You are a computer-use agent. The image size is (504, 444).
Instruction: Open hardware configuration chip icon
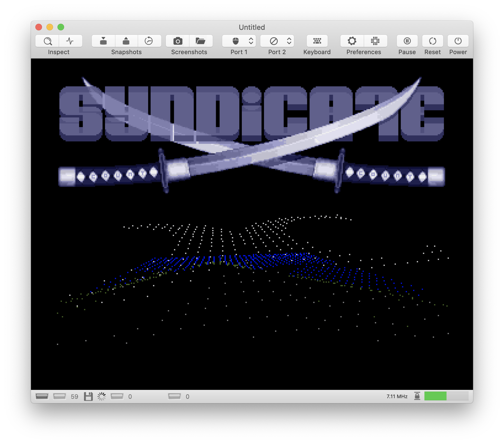[x=376, y=41]
